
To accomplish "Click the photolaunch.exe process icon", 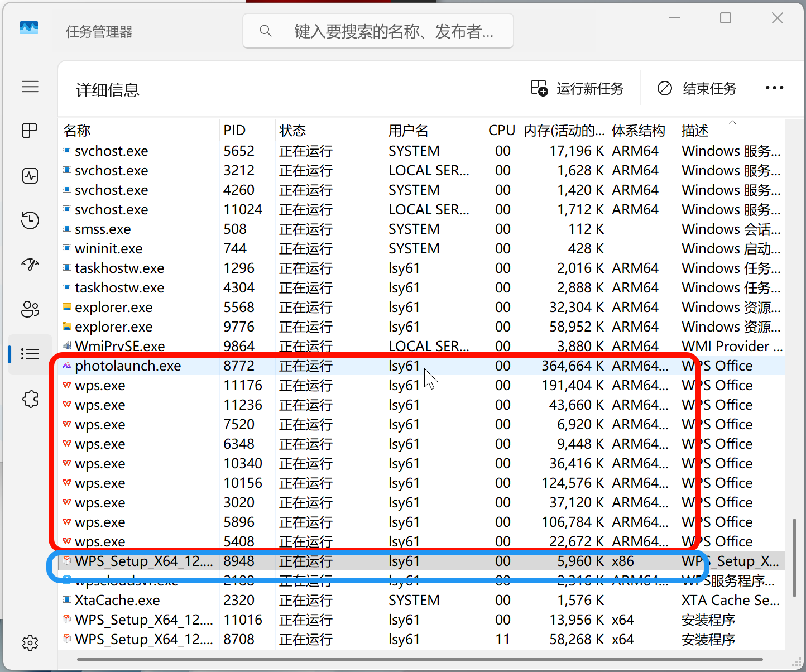I will coord(67,366).
